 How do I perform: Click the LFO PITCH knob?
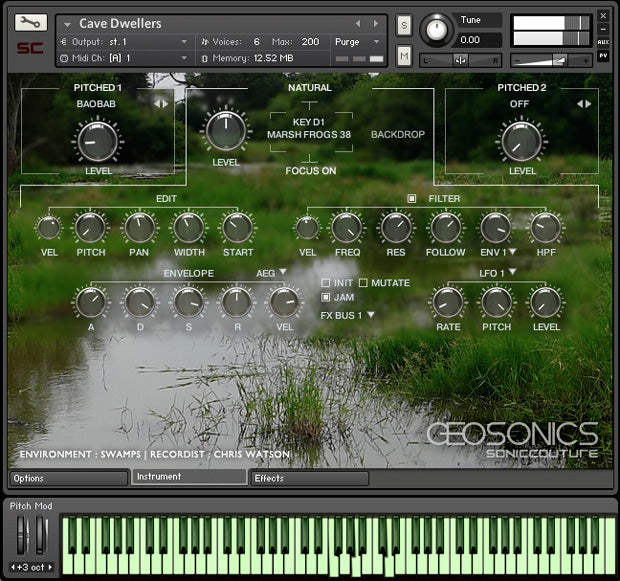[497, 303]
